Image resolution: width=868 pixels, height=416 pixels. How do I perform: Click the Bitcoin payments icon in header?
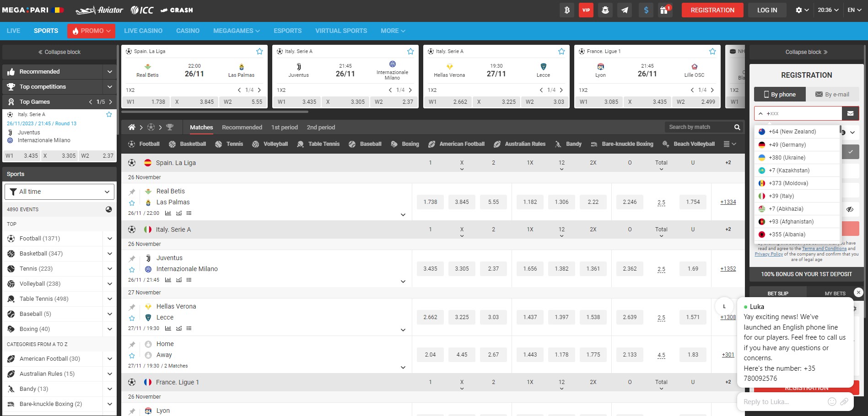click(567, 10)
